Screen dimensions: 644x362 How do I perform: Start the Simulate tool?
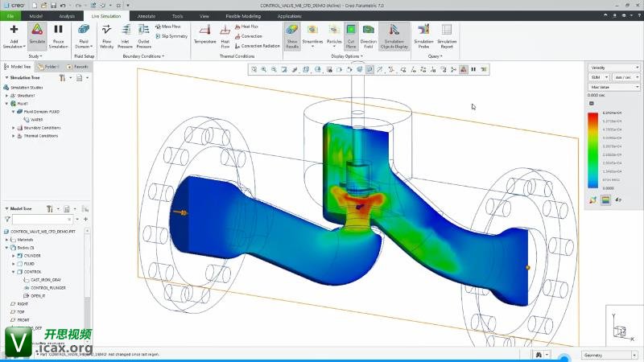[37, 35]
